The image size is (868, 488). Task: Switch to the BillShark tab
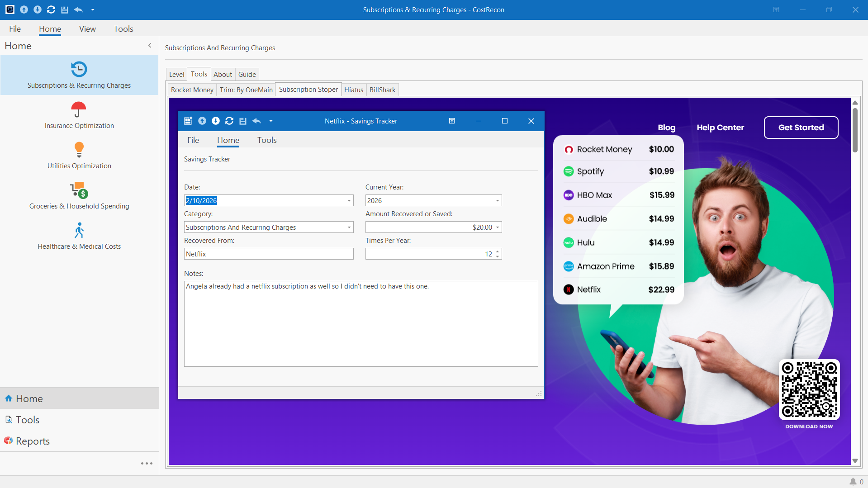pos(382,90)
